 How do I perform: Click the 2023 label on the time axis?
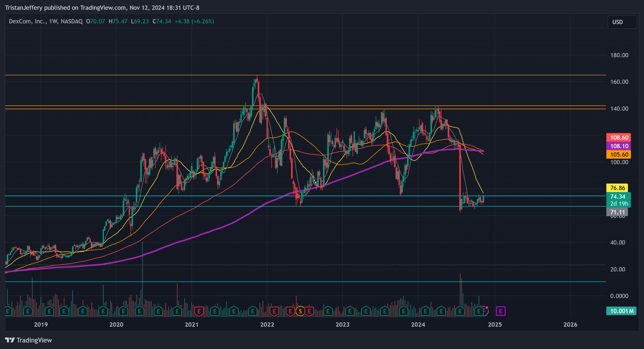343,325
